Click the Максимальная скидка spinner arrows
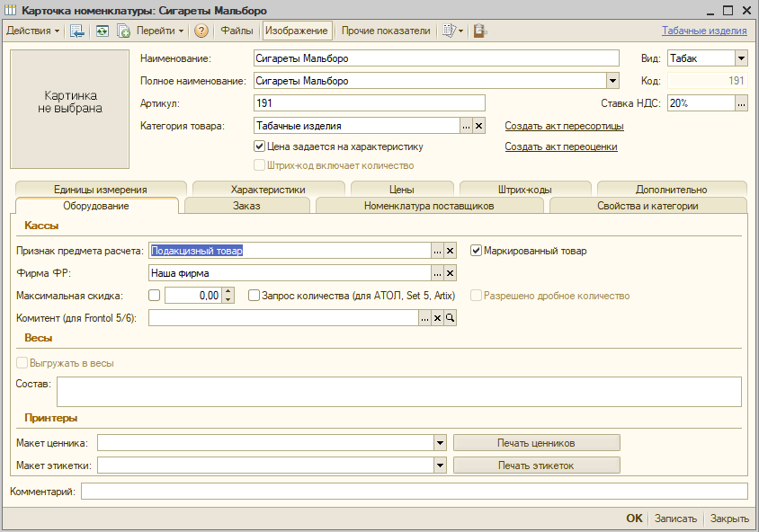The height and width of the screenshot is (532, 759). [x=229, y=296]
